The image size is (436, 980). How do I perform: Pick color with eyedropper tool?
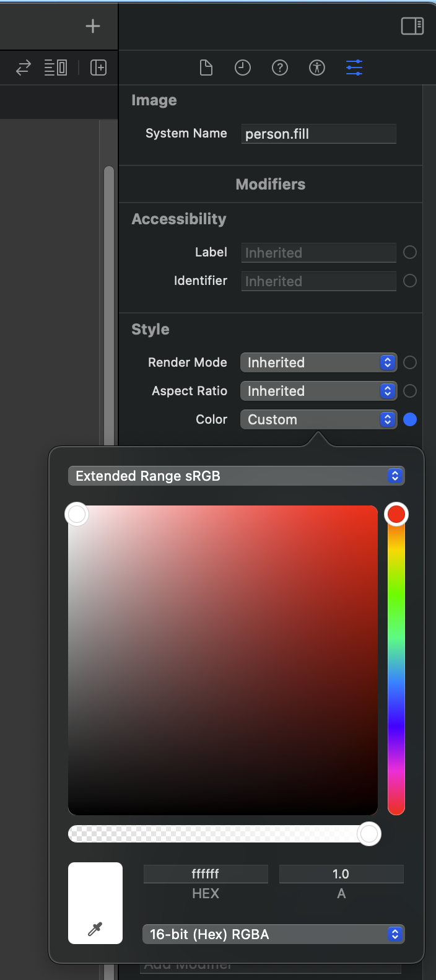95,929
